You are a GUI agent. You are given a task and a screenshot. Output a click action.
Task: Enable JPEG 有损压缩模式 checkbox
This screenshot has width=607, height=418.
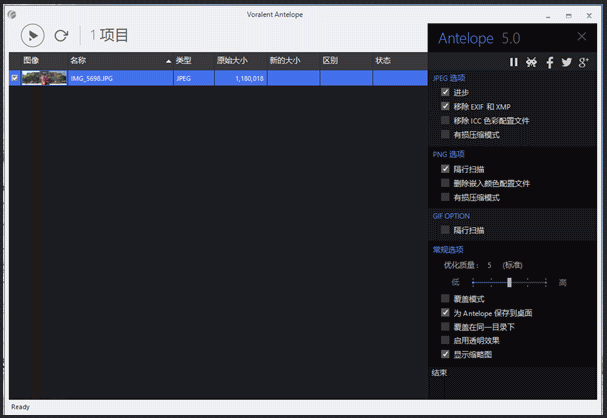(x=445, y=134)
